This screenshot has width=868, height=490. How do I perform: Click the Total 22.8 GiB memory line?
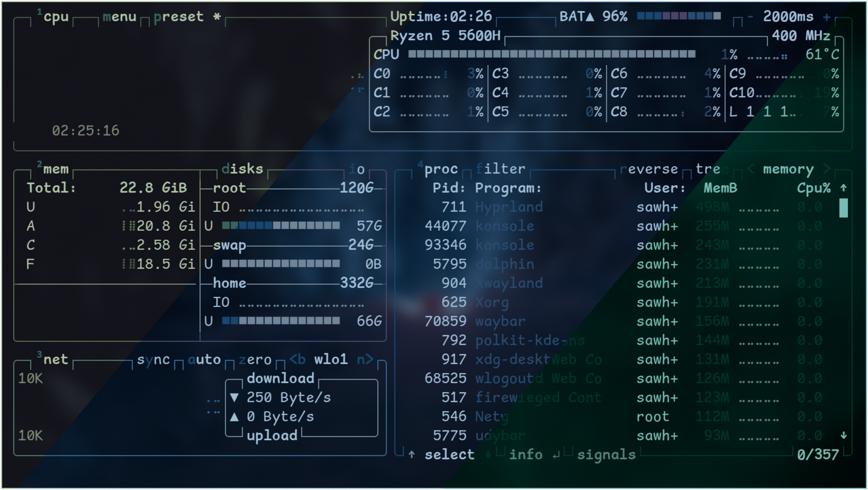(107, 188)
